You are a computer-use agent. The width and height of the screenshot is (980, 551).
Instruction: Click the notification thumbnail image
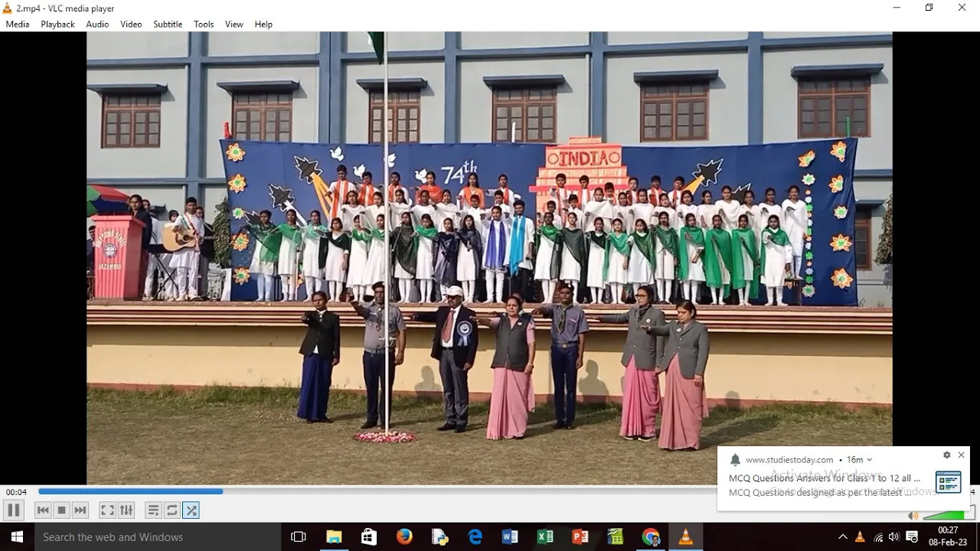[948, 482]
